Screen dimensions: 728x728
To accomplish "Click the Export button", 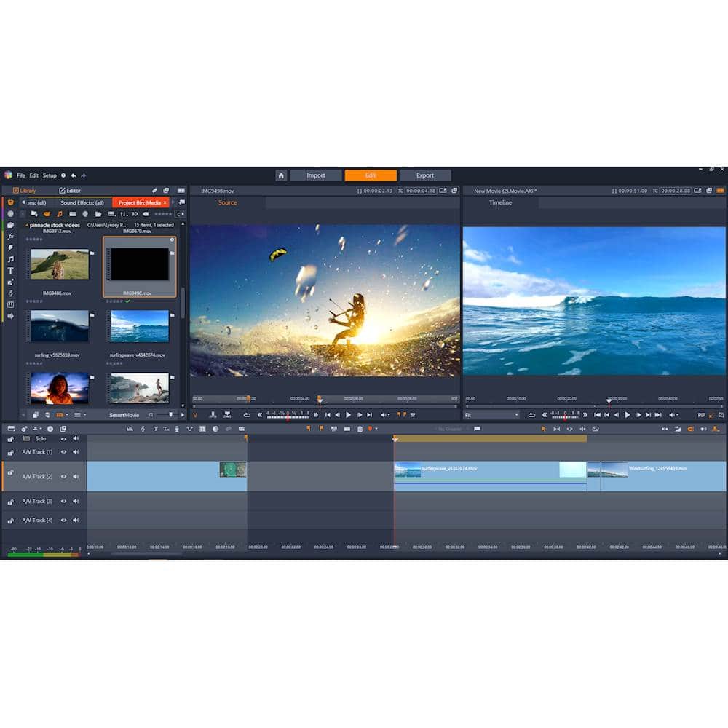I will tap(425, 175).
